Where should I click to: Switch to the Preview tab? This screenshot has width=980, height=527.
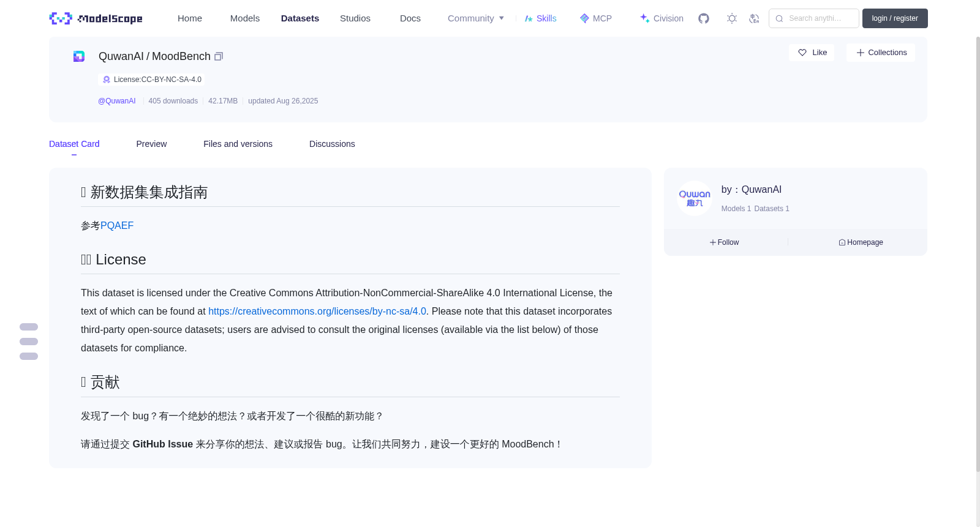click(151, 144)
